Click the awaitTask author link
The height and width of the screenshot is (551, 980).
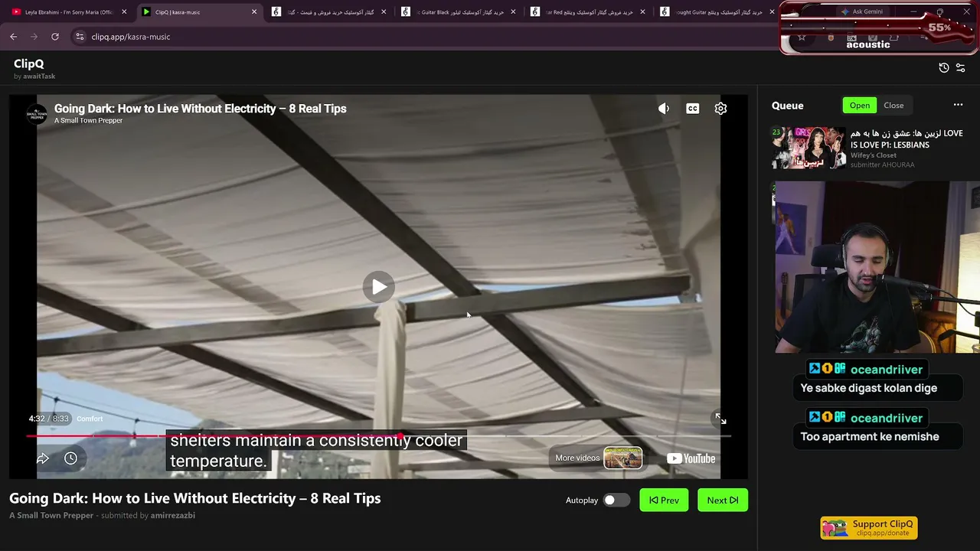click(x=39, y=77)
